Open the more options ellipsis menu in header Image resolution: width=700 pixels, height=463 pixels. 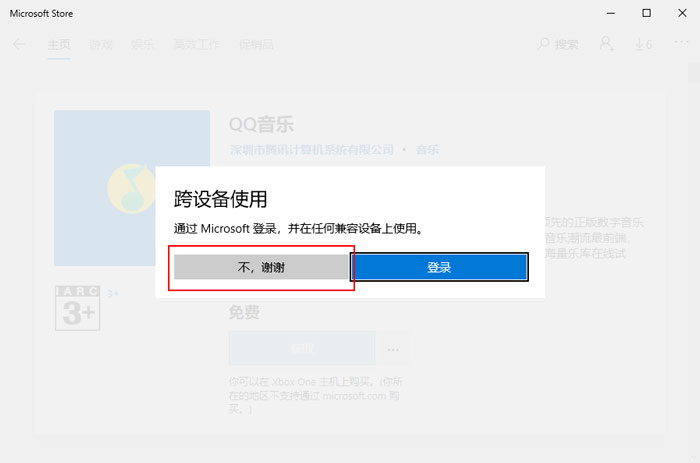click(681, 42)
